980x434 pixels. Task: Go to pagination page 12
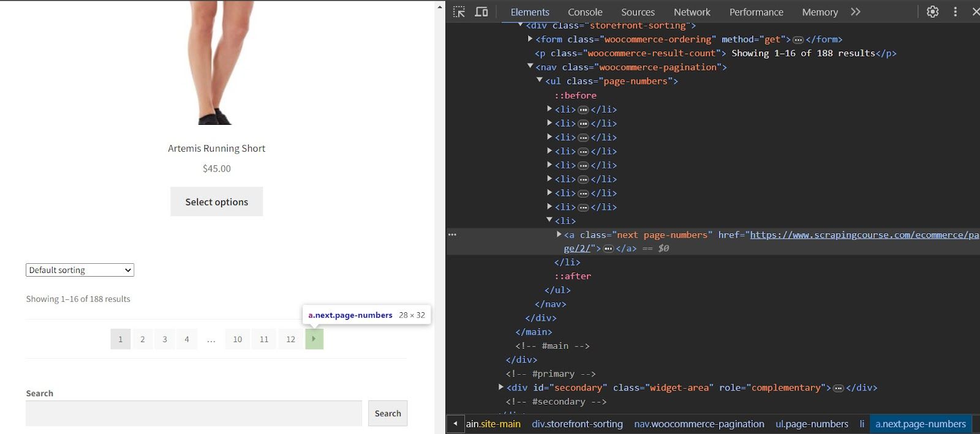291,339
